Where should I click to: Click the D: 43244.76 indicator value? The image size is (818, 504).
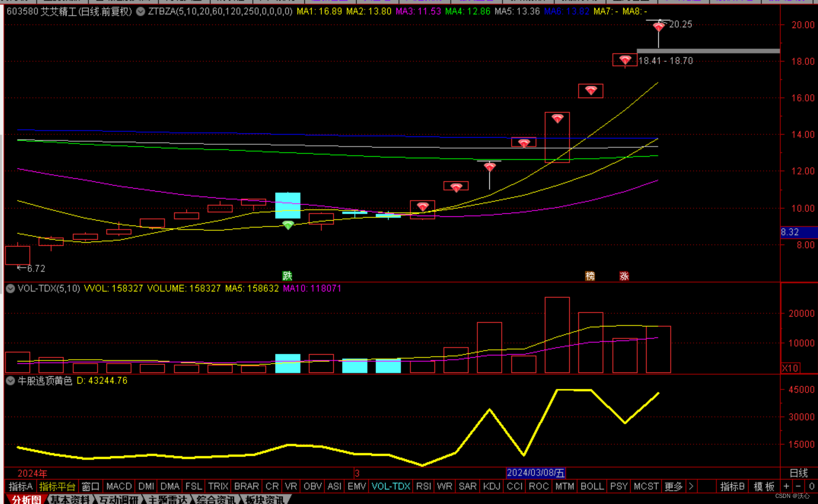101,381
